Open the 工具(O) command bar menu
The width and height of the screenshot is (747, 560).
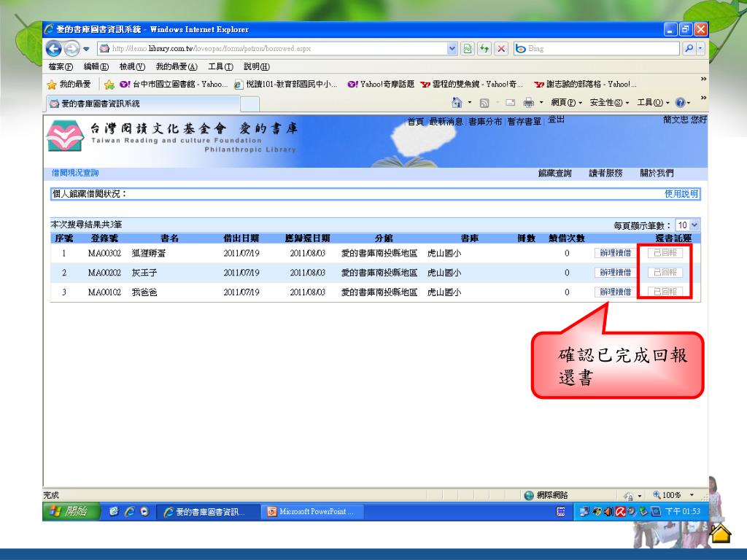point(653,102)
